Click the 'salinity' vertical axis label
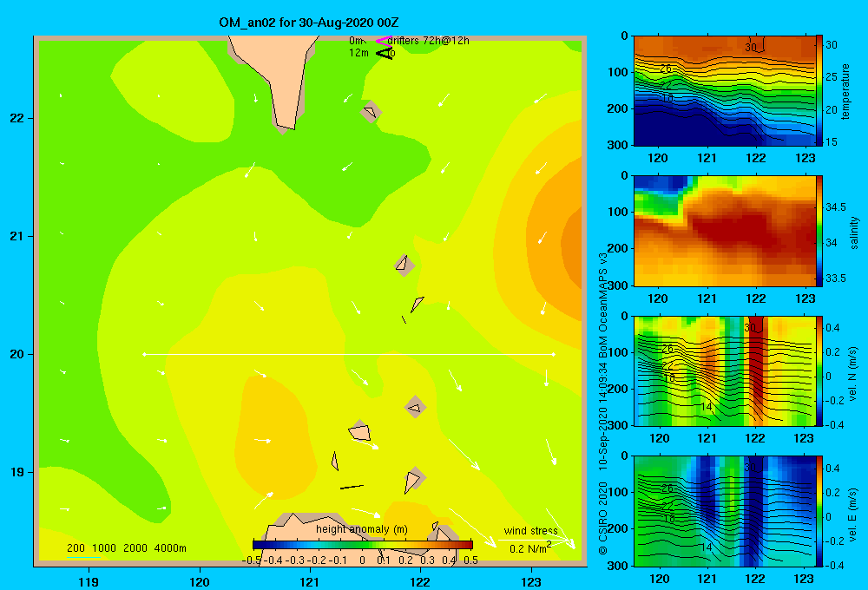The height and width of the screenshot is (590, 868). tap(854, 233)
